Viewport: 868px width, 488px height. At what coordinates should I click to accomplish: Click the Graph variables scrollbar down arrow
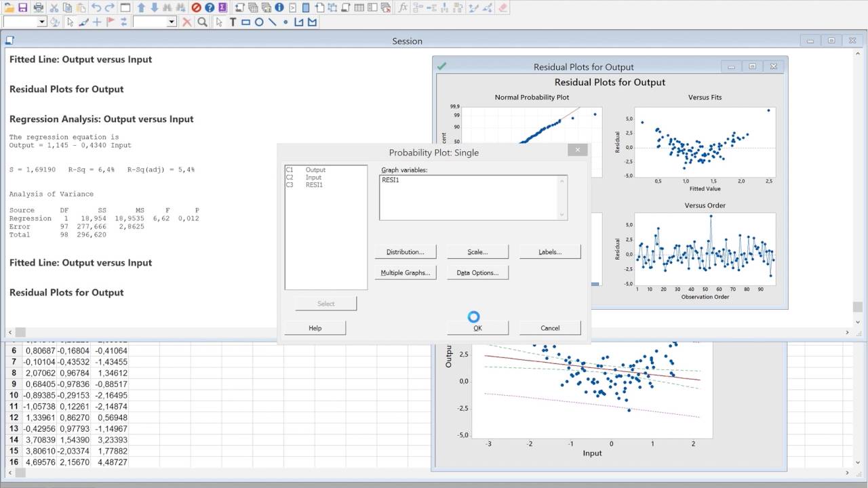pos(561,215)
